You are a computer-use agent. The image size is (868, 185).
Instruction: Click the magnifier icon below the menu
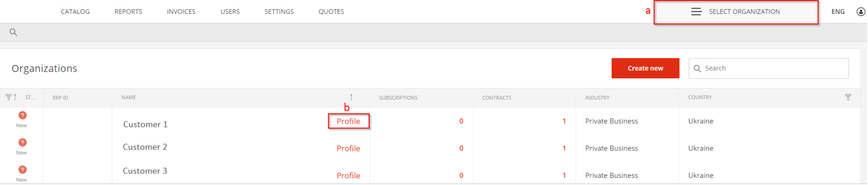[x=13, y=32]
